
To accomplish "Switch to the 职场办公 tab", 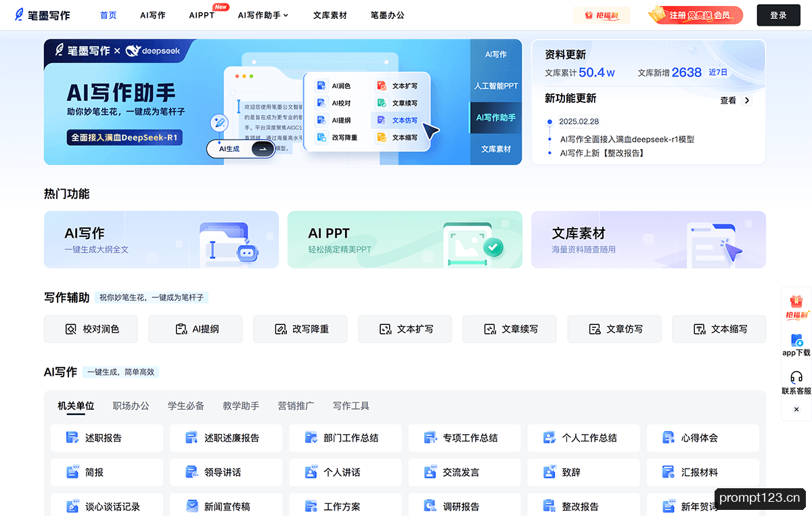I will [x=131, y=406].
